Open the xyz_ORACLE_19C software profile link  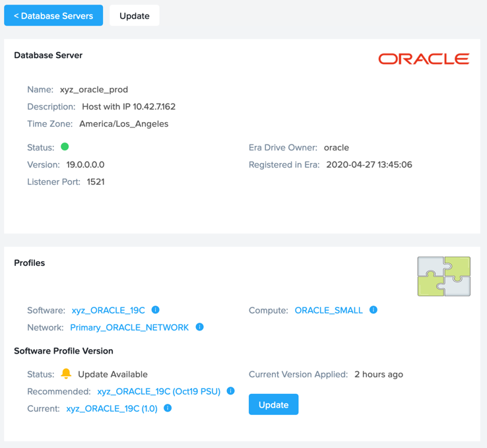108,310
